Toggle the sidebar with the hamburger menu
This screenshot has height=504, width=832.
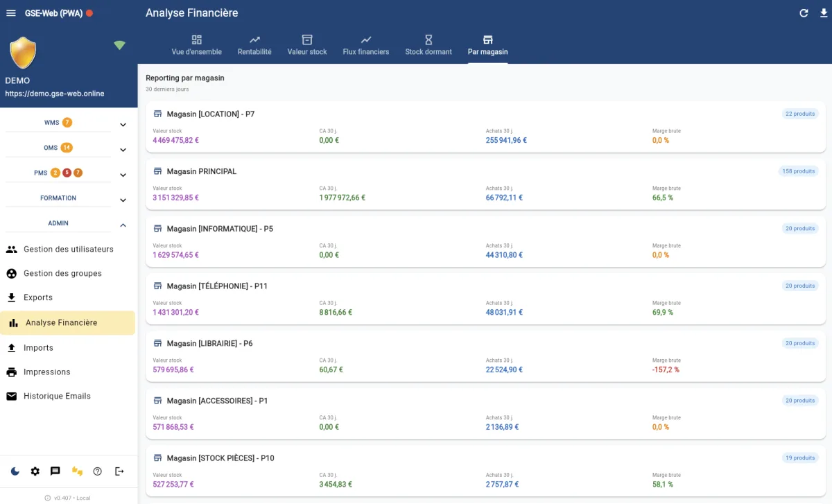tap(11, 13)
